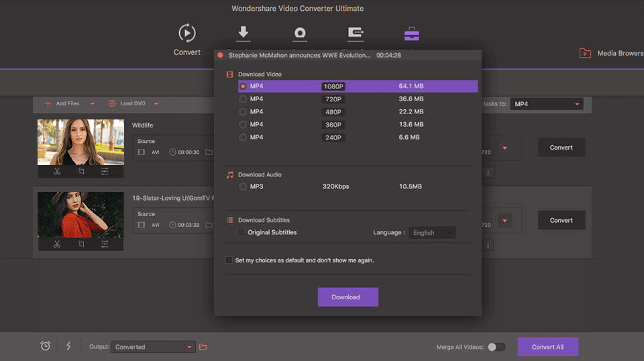Open the Toolbox briefcase icon

[411, 34]
